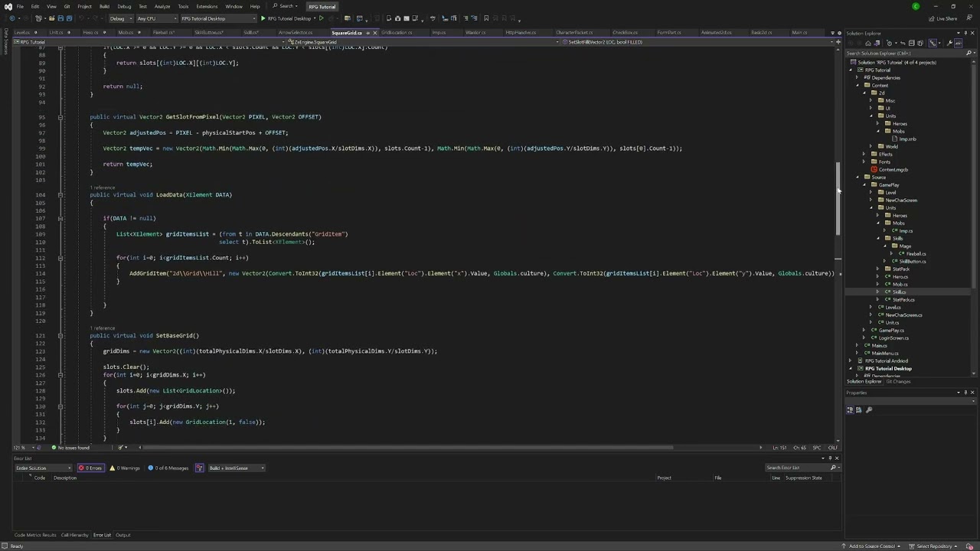The height and width of the screenshot is (551, 980).
Task: Open the Build menu
Action: pos(104,6)
